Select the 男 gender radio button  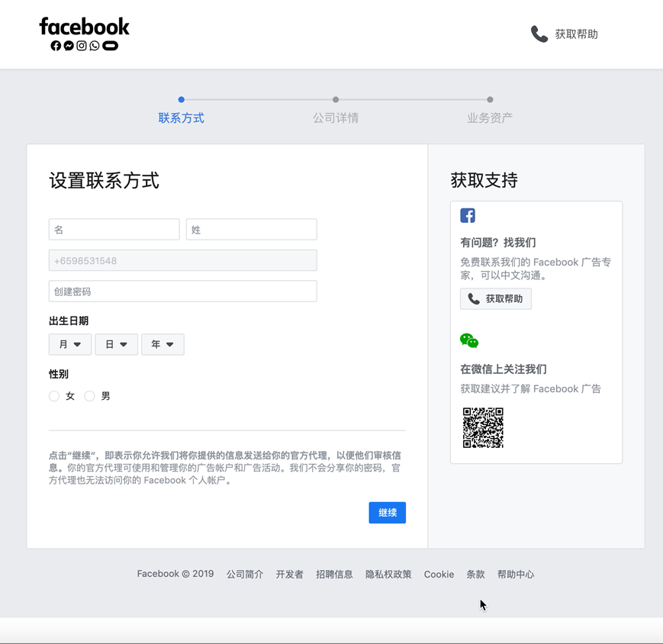coord(89,396)
